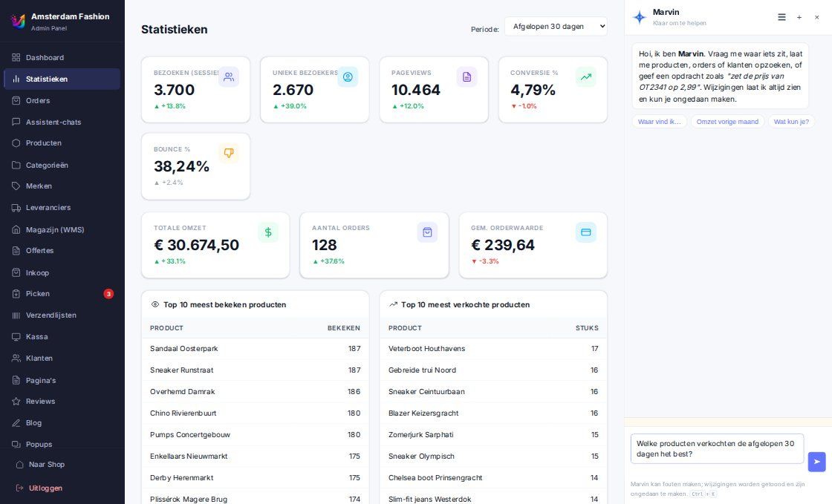The height and width of the screenshot is (504, 832).
Task: Click the eye icon beside Top 10 meest bekeken
Action: coord(155,305)
